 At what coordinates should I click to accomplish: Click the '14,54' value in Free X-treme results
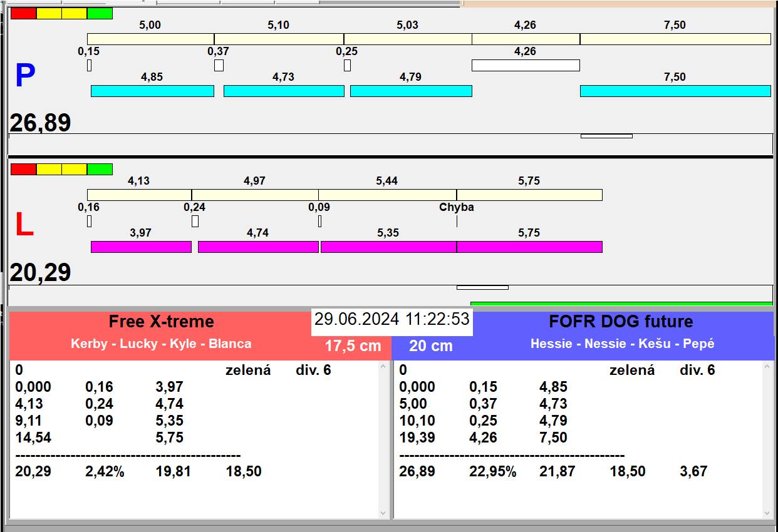[x=33, y=437]
